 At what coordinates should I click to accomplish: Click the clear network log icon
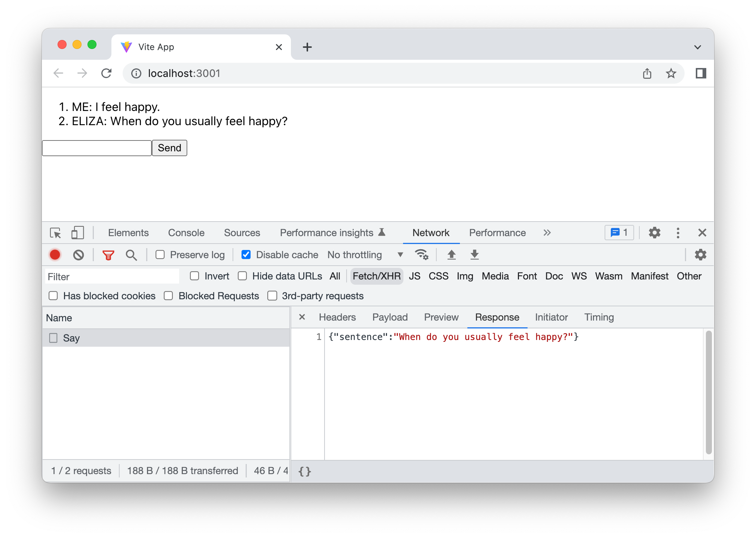[x=79, y=255]
